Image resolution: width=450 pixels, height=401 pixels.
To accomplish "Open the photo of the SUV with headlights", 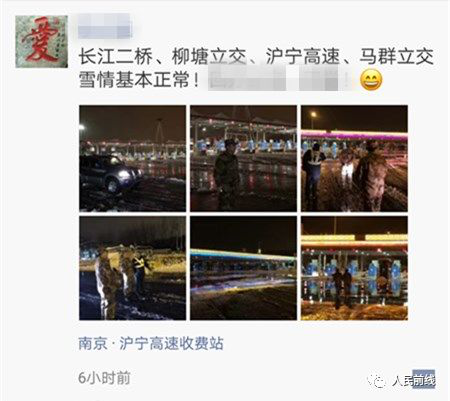I will point(132,158).
